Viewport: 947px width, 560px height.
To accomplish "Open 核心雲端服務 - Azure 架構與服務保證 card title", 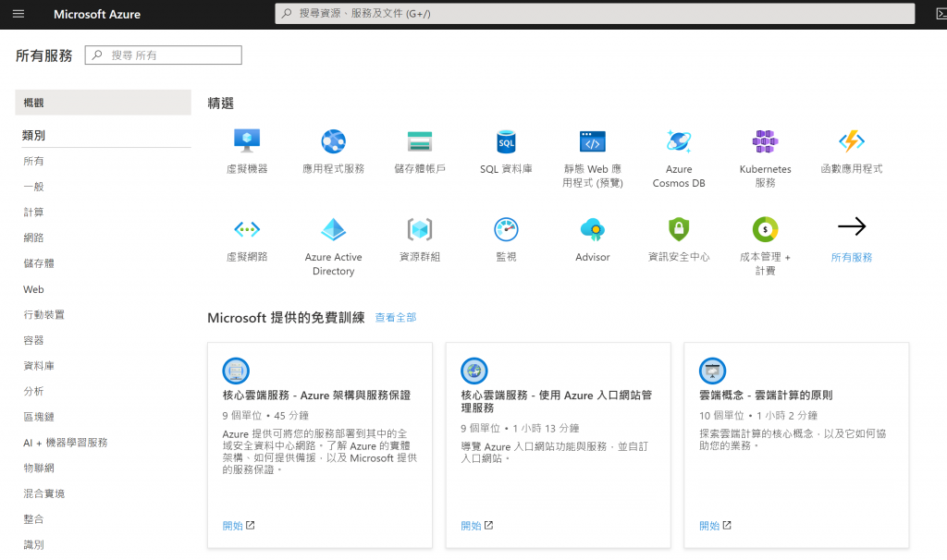I will click(316, 396).
